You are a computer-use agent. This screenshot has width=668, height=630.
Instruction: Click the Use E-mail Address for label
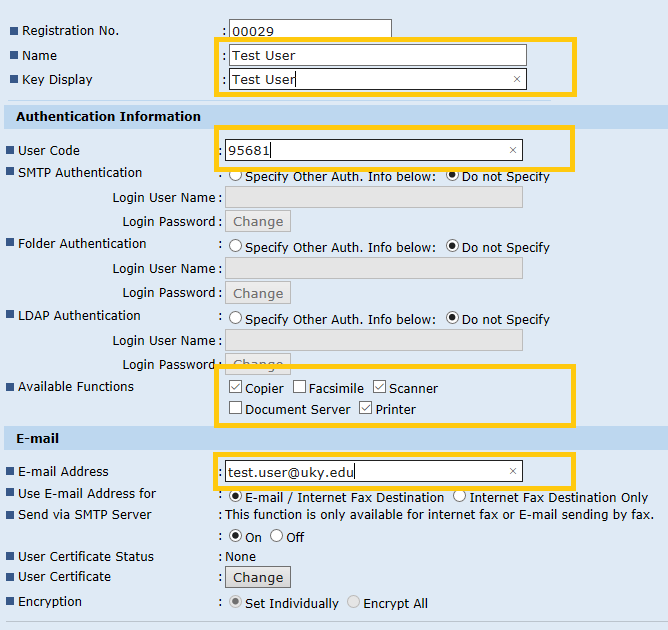click(x=87, y=493)
